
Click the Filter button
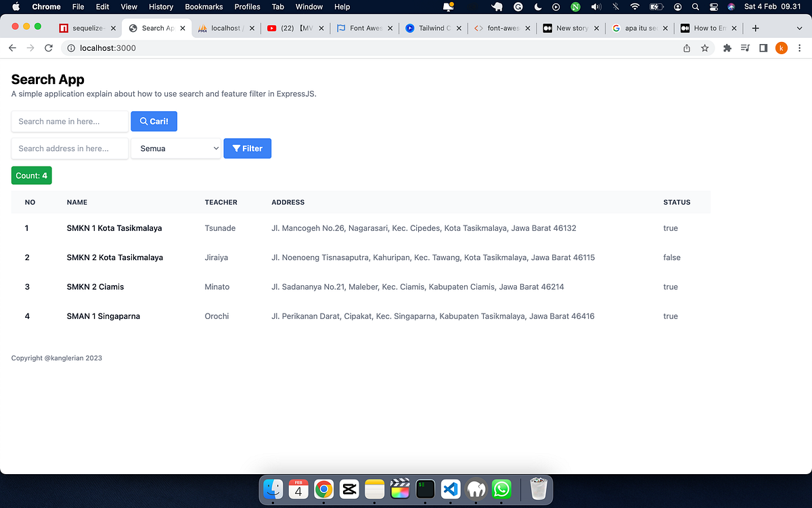pos(247,148)
